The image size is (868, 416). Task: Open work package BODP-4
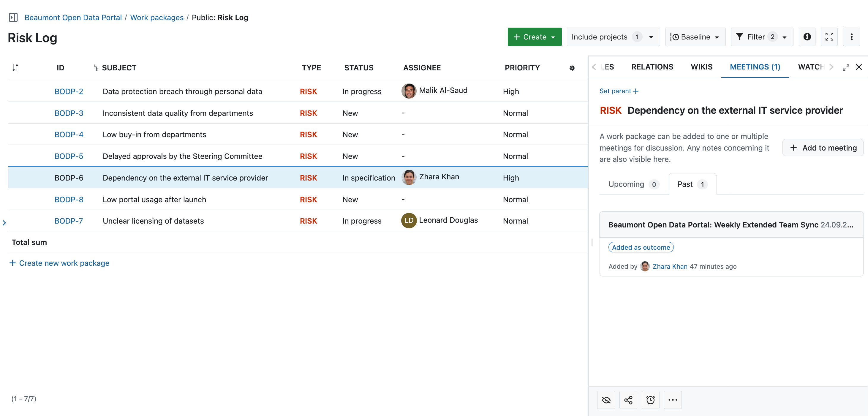[69, 135]
